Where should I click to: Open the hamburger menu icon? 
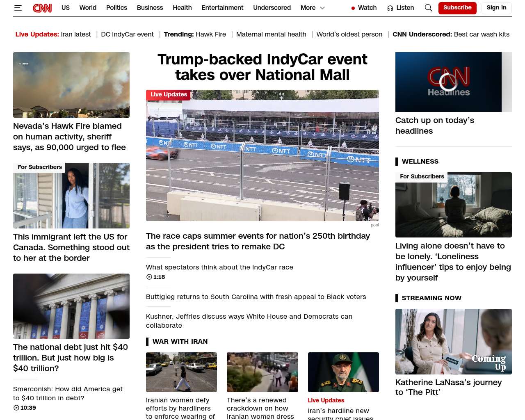point(18,8)
